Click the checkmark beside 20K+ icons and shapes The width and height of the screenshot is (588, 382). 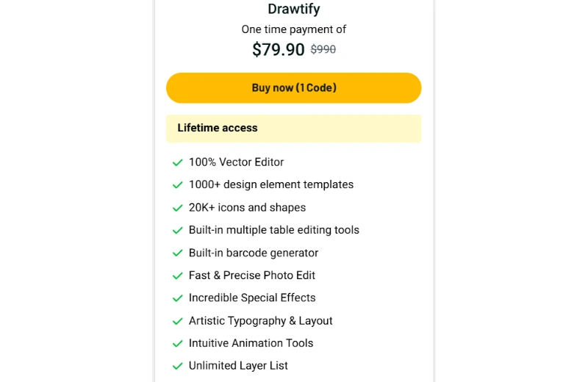click(177, 208)
